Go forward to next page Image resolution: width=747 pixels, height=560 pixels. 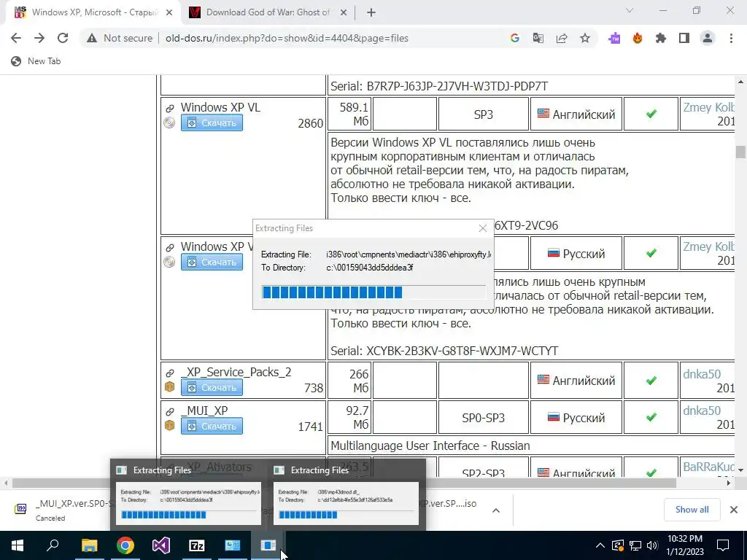tap(39, 38)
